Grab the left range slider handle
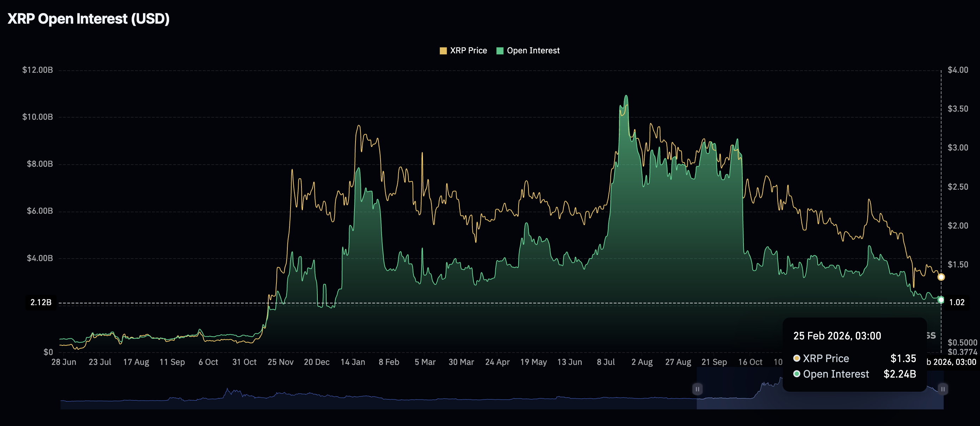Screen dimensions: 980x426 (697, 389)
